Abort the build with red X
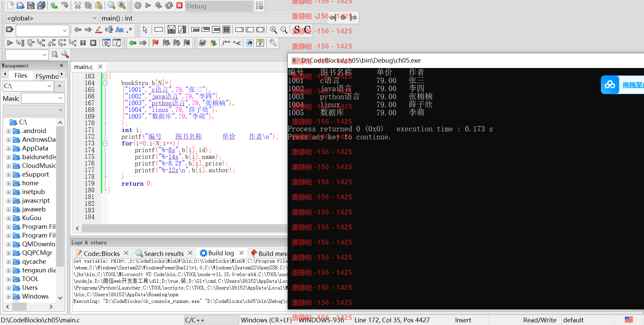 pos(179,5)
